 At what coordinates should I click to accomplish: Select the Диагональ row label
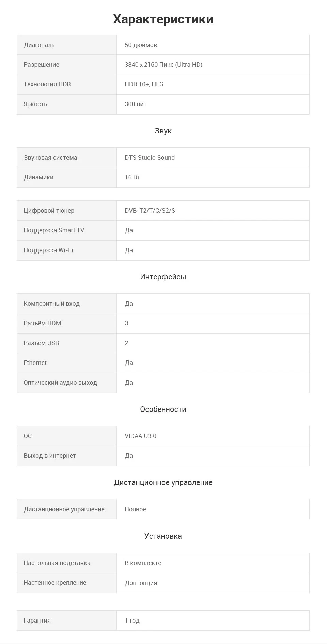click(39, 45)
